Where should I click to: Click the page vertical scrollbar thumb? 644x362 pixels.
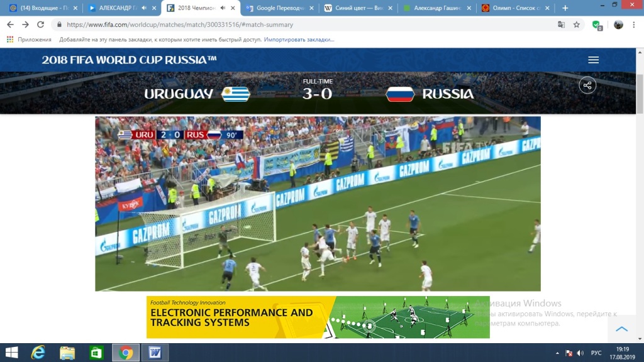tap(640, 94)
